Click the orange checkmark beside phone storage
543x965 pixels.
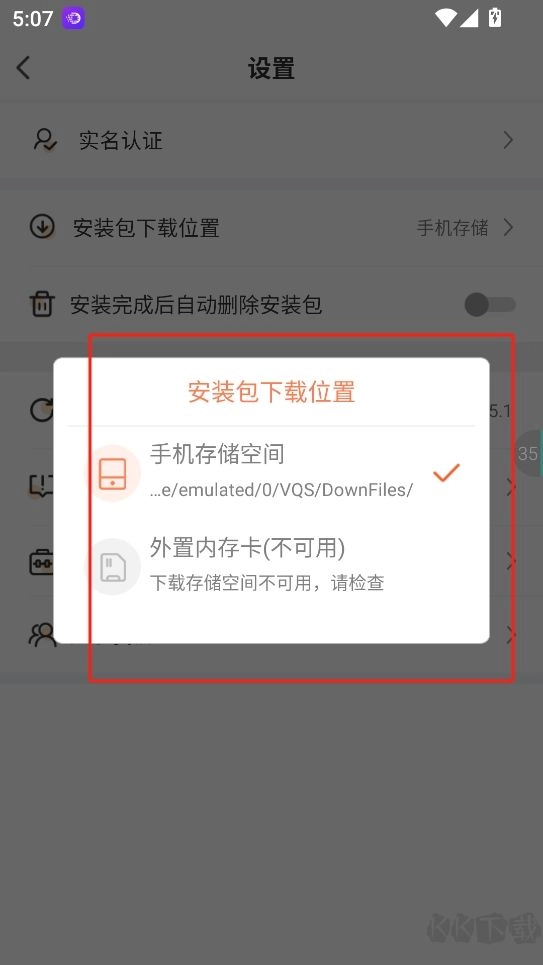(446, 473)
